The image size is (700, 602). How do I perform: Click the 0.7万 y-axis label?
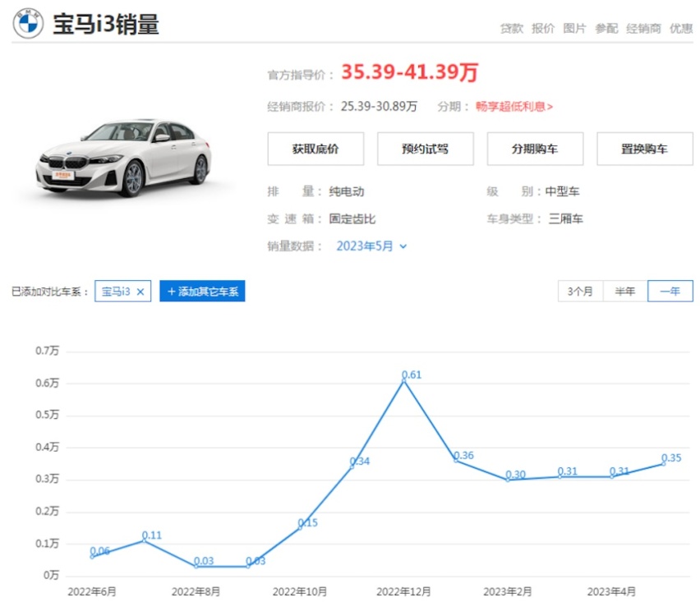[48, 351]
